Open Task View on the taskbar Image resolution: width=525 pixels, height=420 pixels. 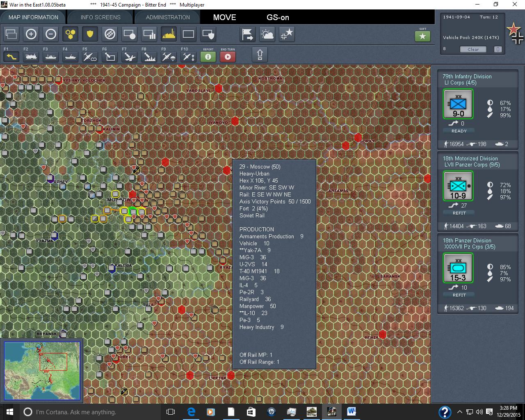pyautogui.click(x=171, y=412)
